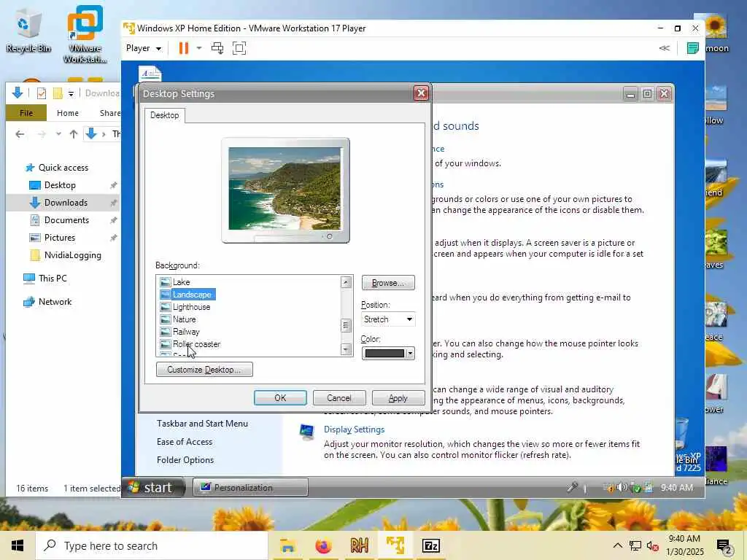This screenshot has width=747, height=560.
Task: Open Home tab in File Explorer
Action: 68,113
